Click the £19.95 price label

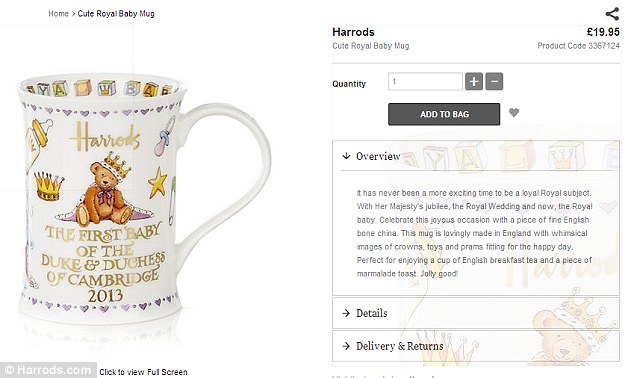click(603, 32)
